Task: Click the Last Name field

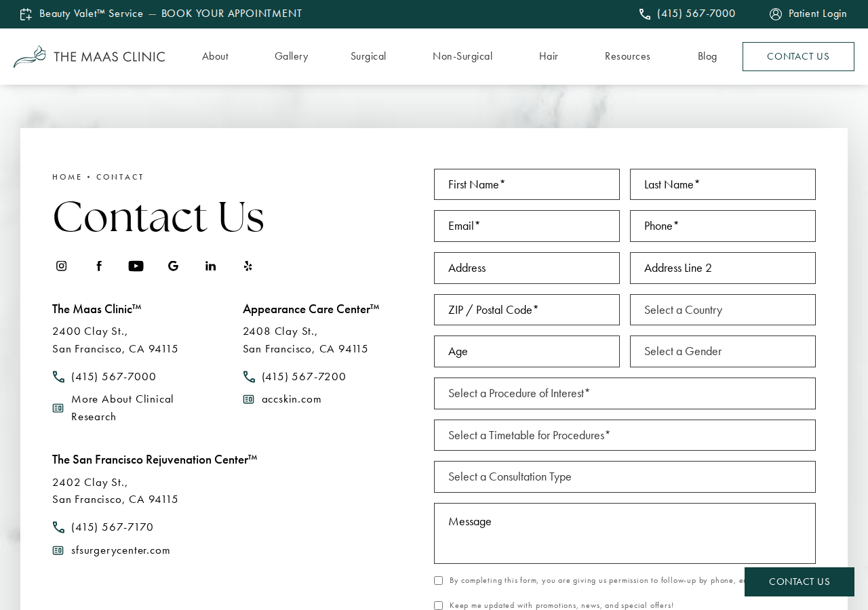Action: pyautogui.click(x=723, y=184)
